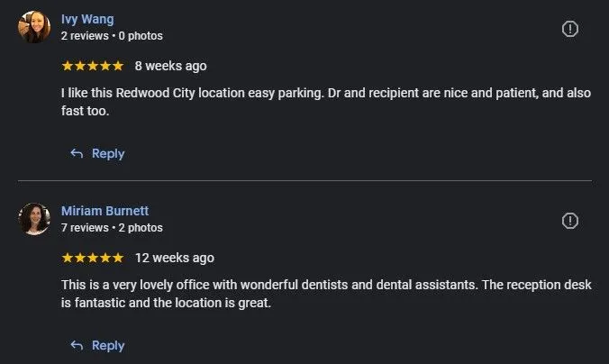Click the reply arrow icon under Miriam Burnett's review

(77, 346)
